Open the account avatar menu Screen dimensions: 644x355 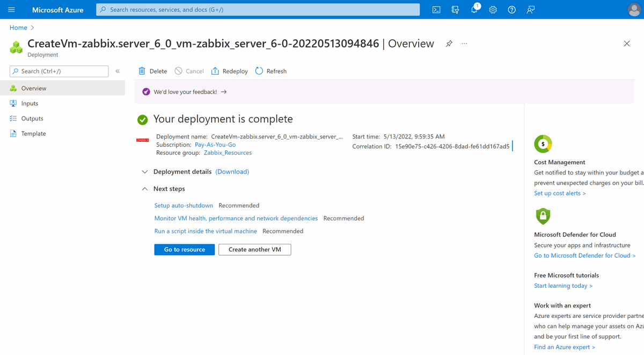pos(634,10)
